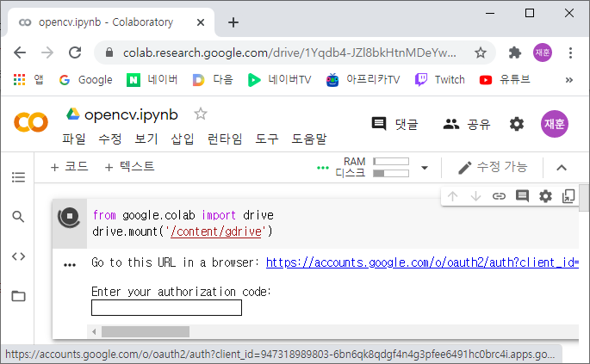Screen dimensions: 590x364
Task: Open the 런타임 menu
Action: pos(225,139)
